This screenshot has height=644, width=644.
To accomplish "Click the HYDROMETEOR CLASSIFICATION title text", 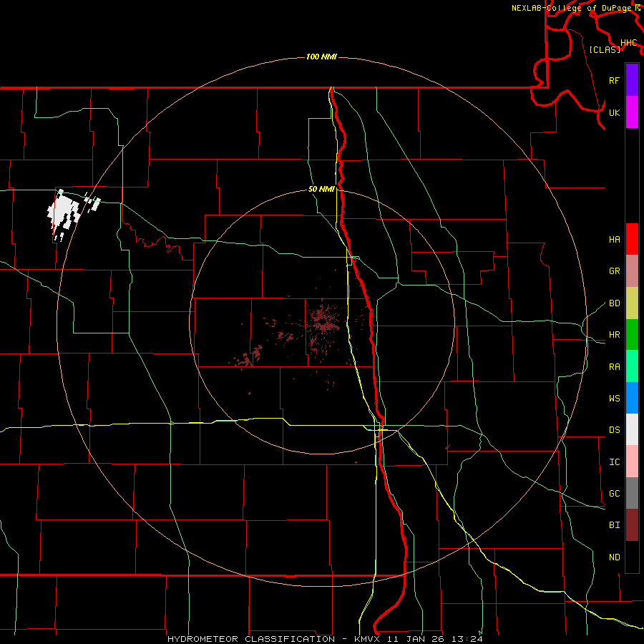I will (251, 639).
